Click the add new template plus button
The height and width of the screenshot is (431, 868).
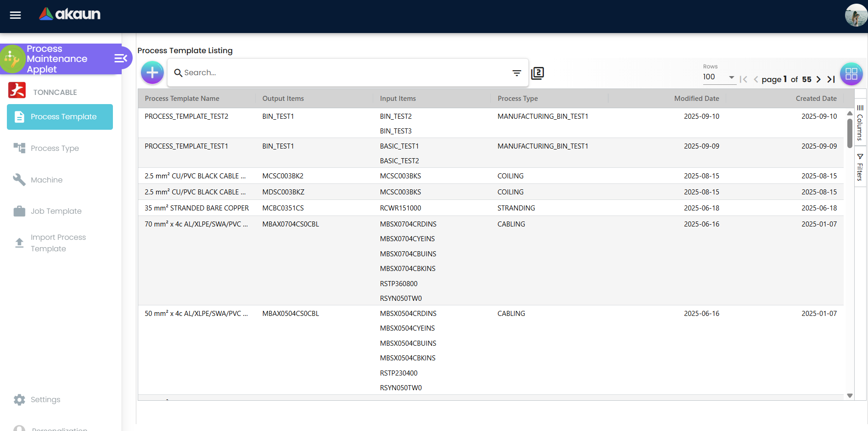coord(152,72)
